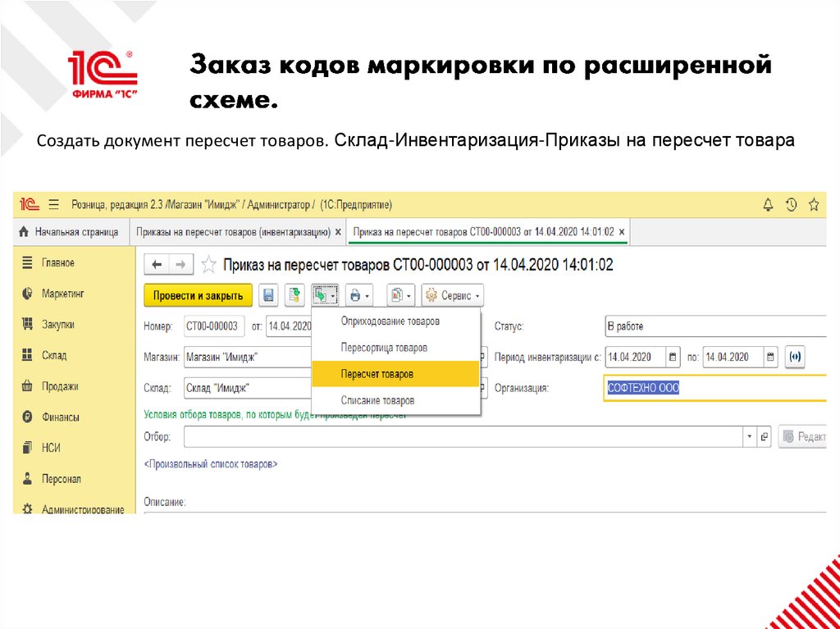This screenshot has width=840, height=629.
Task: Open the Главное section
Action: [x=58, y=263]
